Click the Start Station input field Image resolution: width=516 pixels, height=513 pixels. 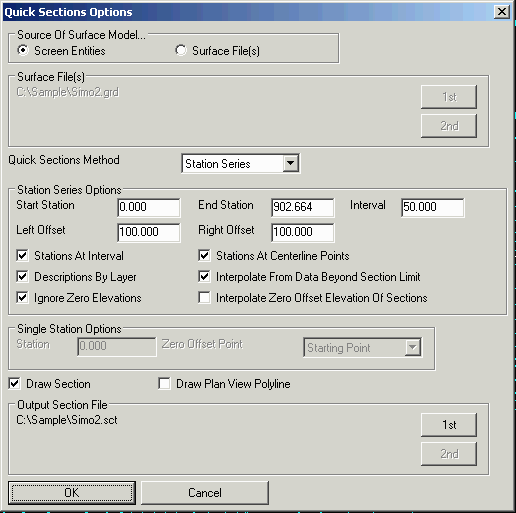(149, 207)
